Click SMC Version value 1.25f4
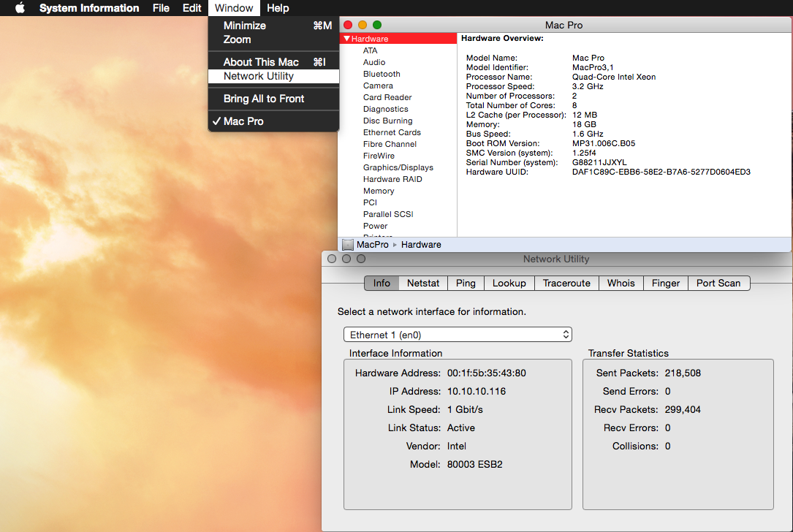Screen dimensions: 793x532 tap(584, 153)
